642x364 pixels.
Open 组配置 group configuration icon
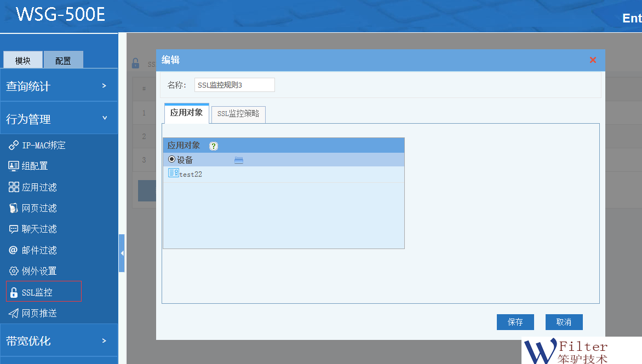click(14, 166)
